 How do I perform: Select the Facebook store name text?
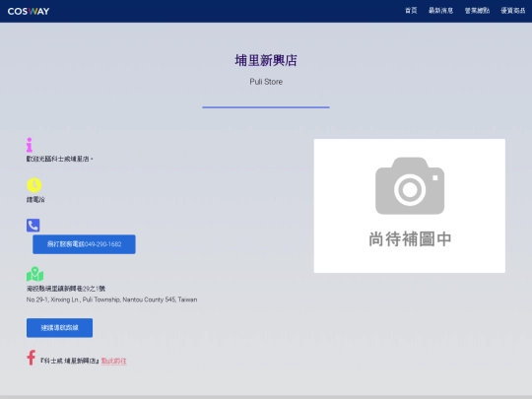70,361
